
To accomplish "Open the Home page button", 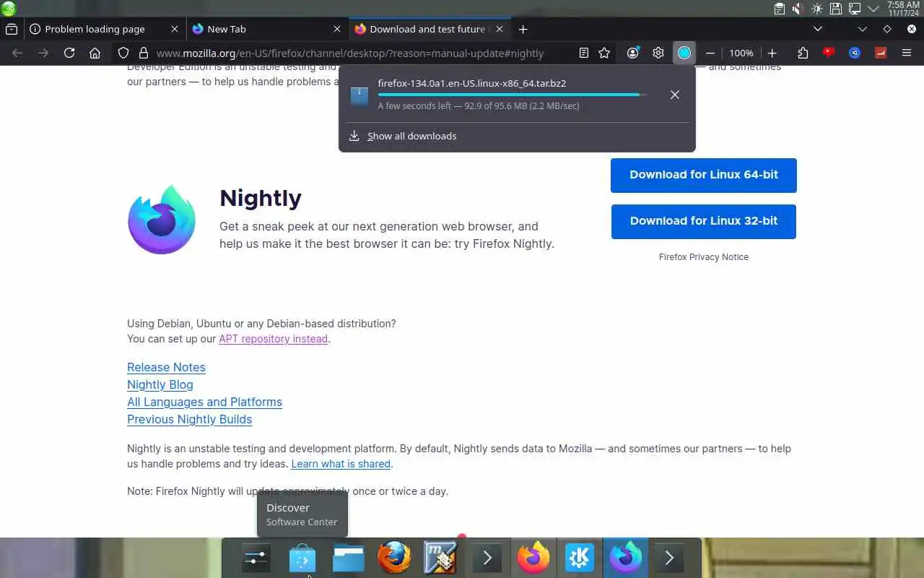I will point(95,53).
